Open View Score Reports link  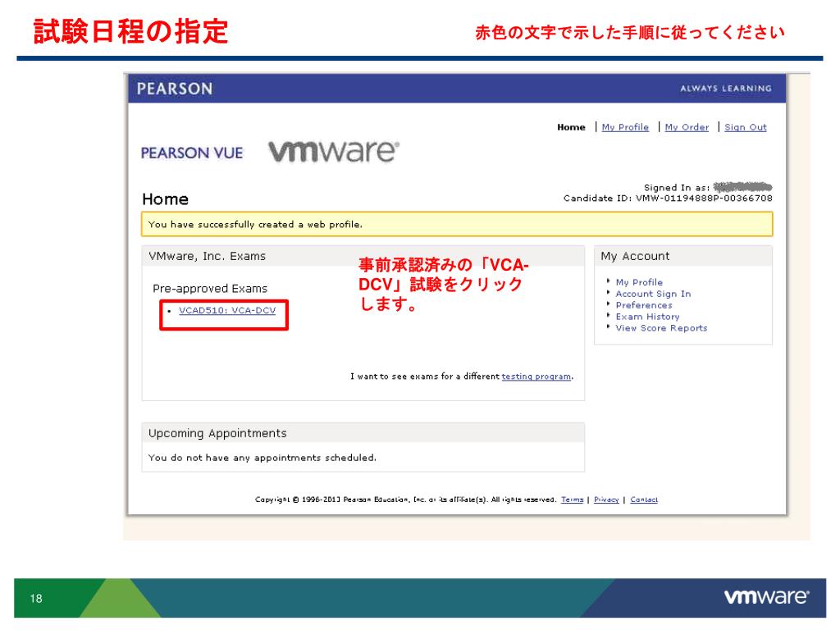tap(661, 328)
